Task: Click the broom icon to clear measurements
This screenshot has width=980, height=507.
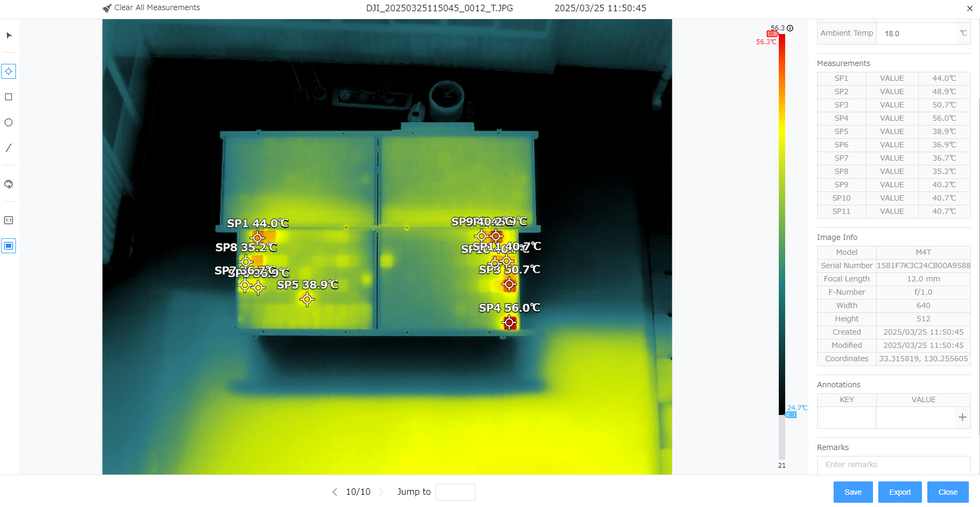Action: (107, 8)
